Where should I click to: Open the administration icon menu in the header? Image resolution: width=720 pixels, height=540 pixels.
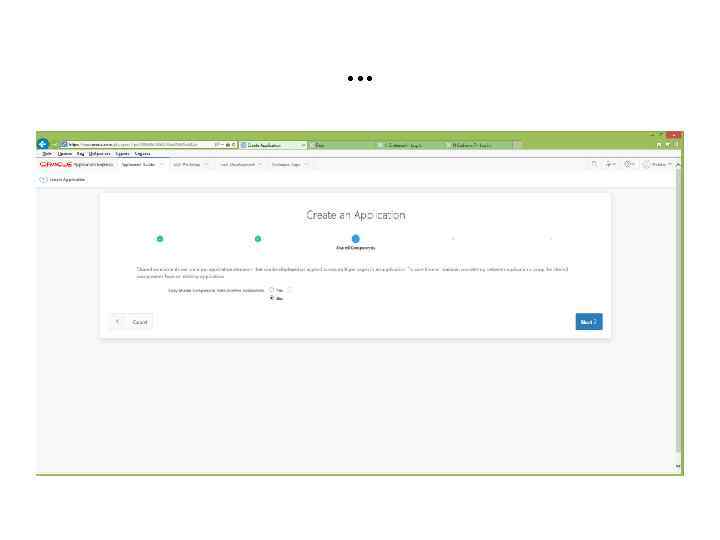tap(610, 164)
